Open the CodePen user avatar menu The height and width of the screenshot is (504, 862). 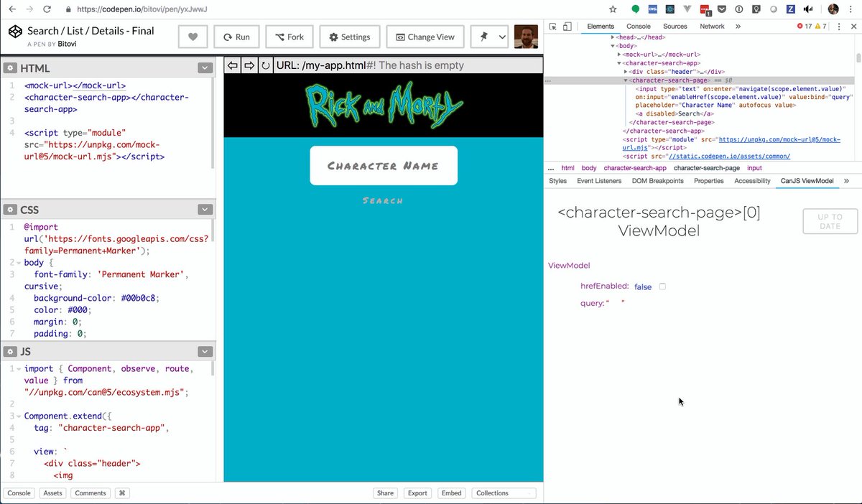(526, 37)
